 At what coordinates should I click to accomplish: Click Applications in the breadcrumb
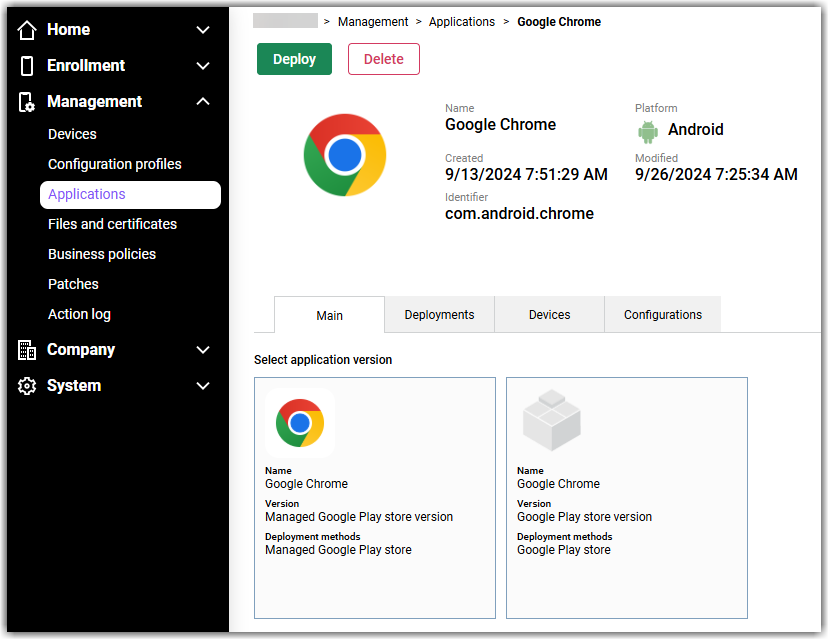(x=462, y=22)
